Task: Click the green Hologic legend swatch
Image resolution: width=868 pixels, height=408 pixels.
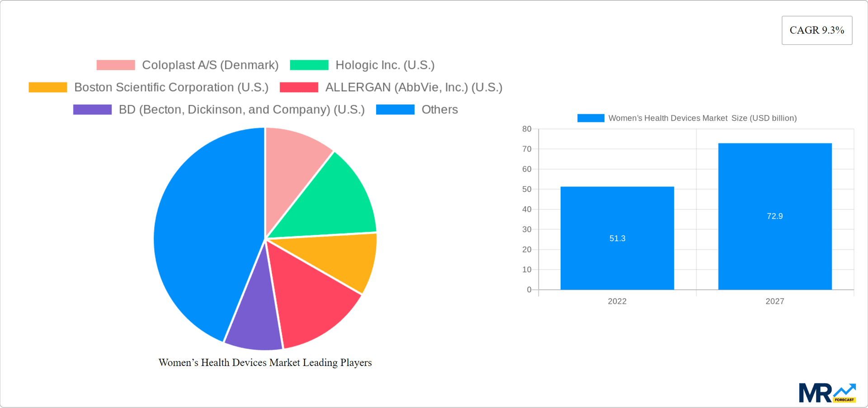Action: pyautogui.click(x=309, y=65)
